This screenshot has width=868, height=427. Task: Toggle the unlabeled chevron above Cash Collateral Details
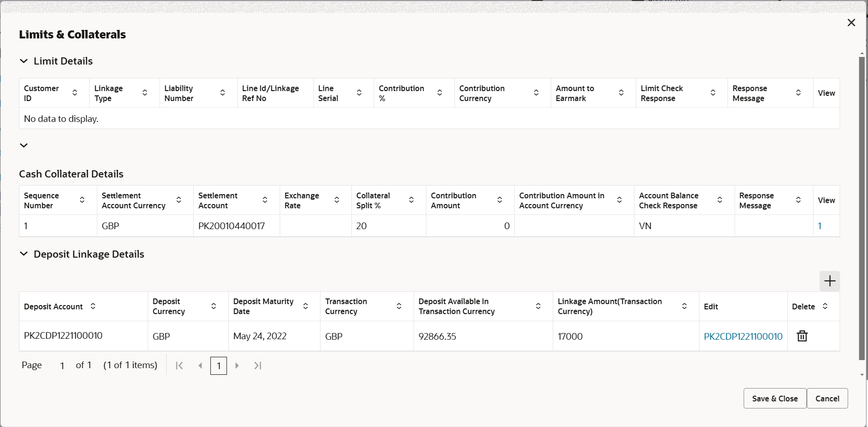pyautogui.click(x=24, y=145)
